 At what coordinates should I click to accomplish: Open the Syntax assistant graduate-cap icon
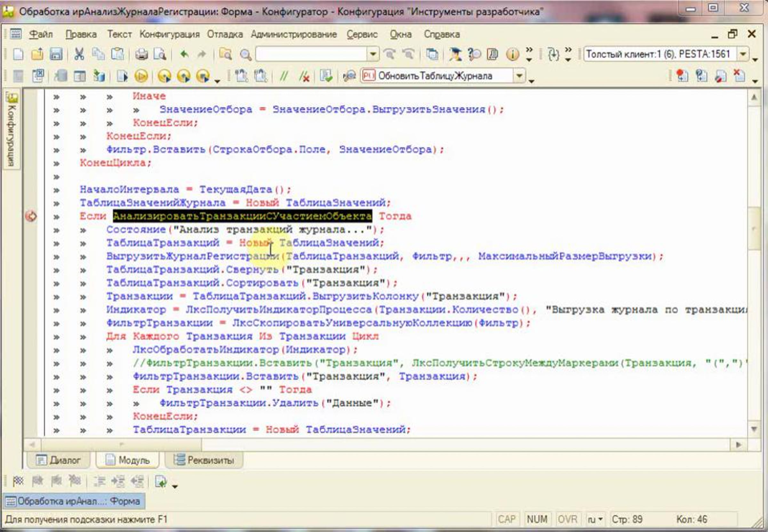pyautogui.click(x=455, y=54)
